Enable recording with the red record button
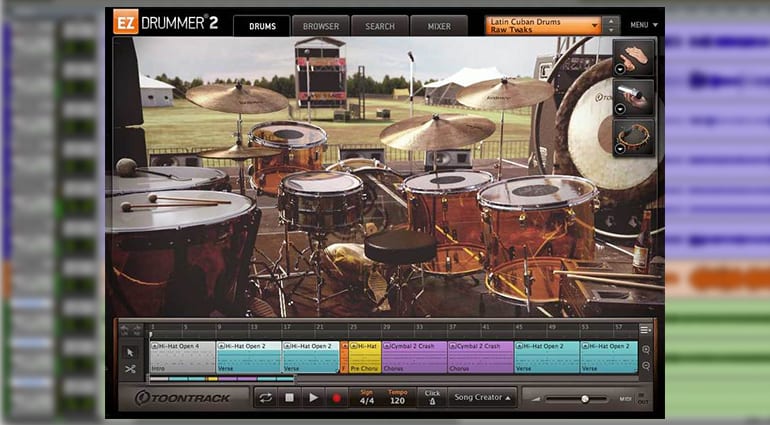Viewport: 770px width, 425px height. point(336,398)
